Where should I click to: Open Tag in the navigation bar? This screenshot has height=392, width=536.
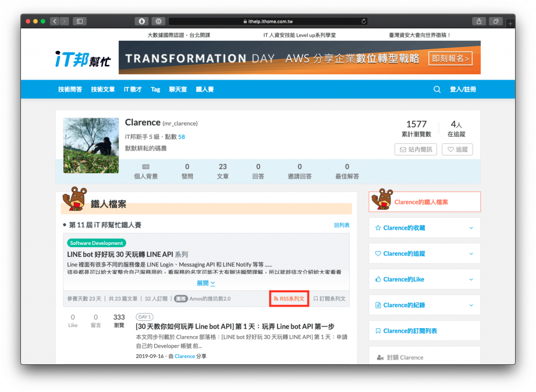pos(155,89)
